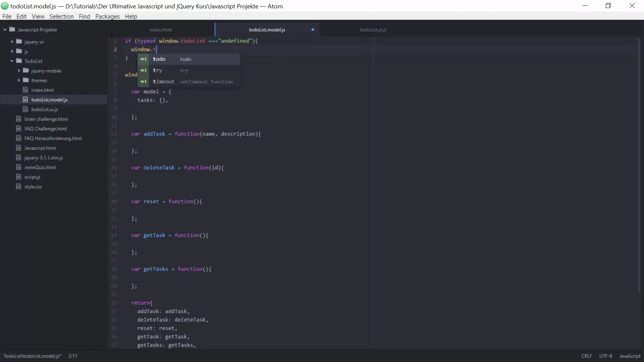
Task: Open the View menu
Action: (x=38, y=16)
